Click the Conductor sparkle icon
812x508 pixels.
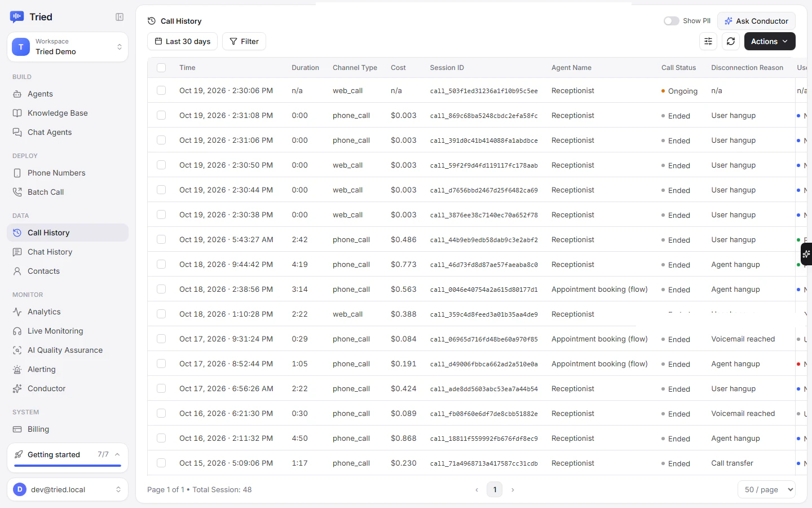point(17,388)
